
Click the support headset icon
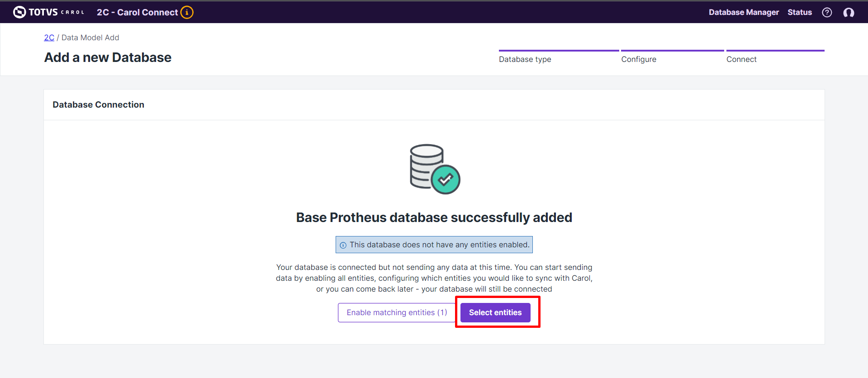[x=849, y=12]
